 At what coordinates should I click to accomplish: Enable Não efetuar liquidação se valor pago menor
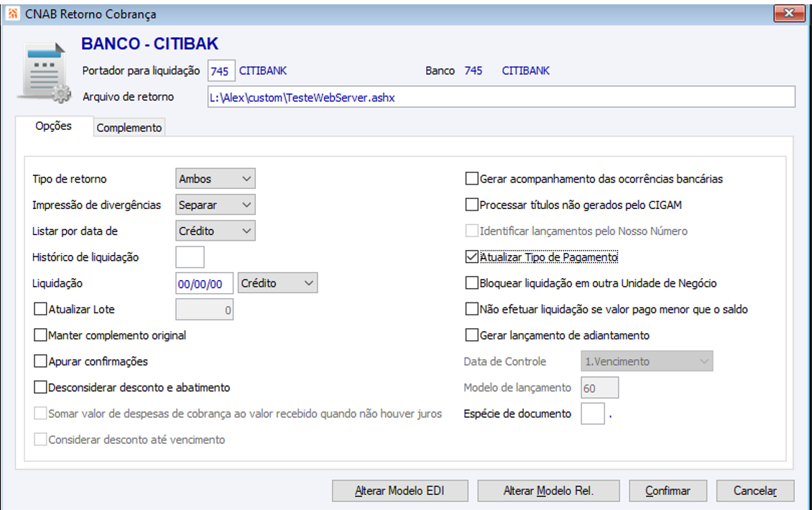[x=472, y=309]
